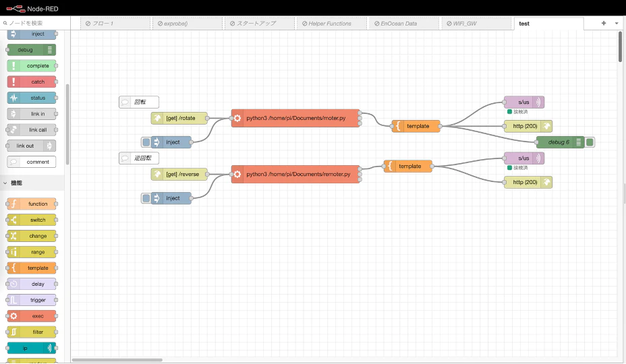Select the link out palette node
The height and width of the screenshot is (364, 626).
pyautogui.click(x=32, y=146)
